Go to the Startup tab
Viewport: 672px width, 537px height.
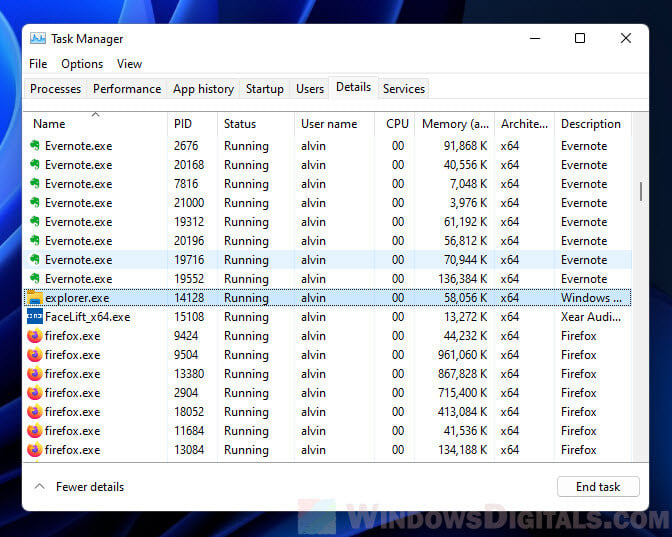tap(264, 89)
